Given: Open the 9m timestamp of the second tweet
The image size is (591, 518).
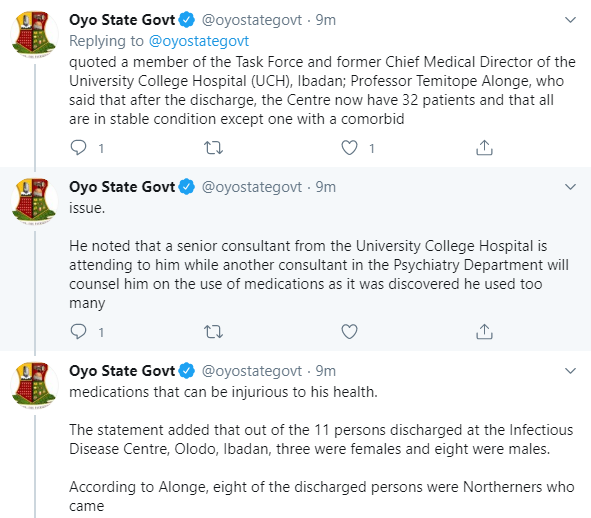Looking at the screenshot, I should 326,187.
